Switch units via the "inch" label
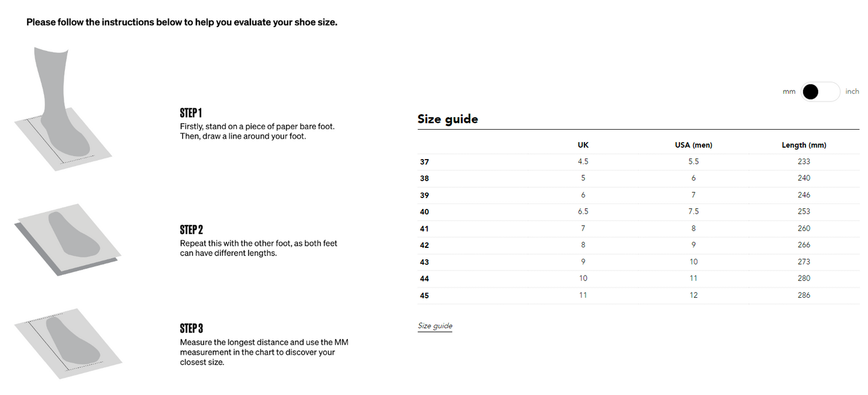Screen dimensions: 868x395 (x=852, y=92)
